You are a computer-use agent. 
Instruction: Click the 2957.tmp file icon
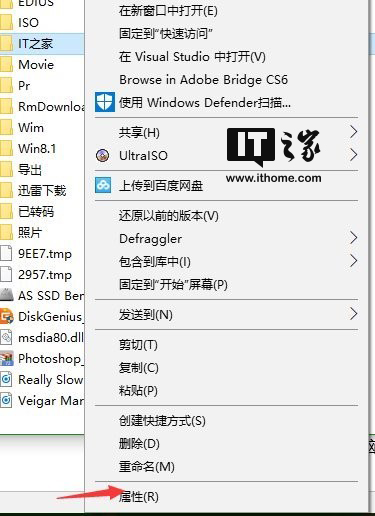pos(6,275)
